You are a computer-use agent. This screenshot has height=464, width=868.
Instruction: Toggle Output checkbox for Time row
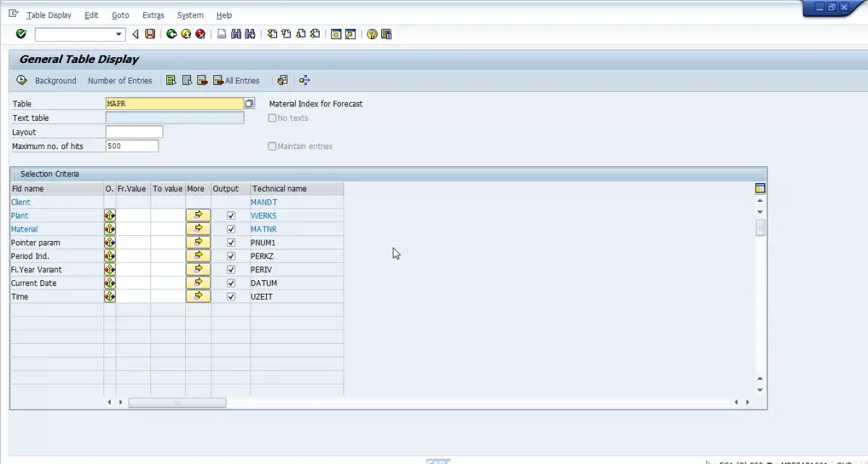pyautogui.click(x=231, y=297)
